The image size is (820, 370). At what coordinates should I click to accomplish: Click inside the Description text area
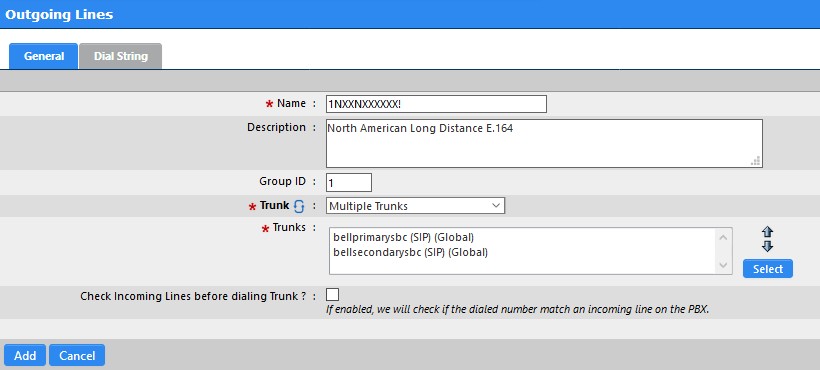point(544,143)
